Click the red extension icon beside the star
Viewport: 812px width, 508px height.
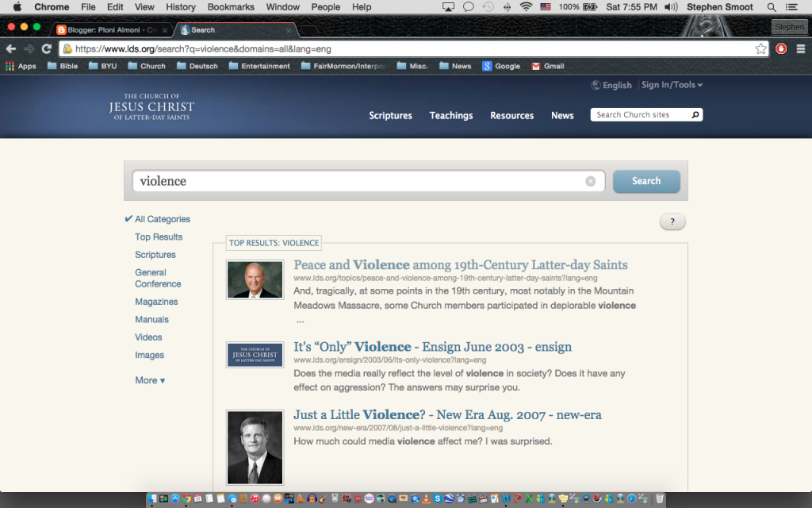[781, 48]
